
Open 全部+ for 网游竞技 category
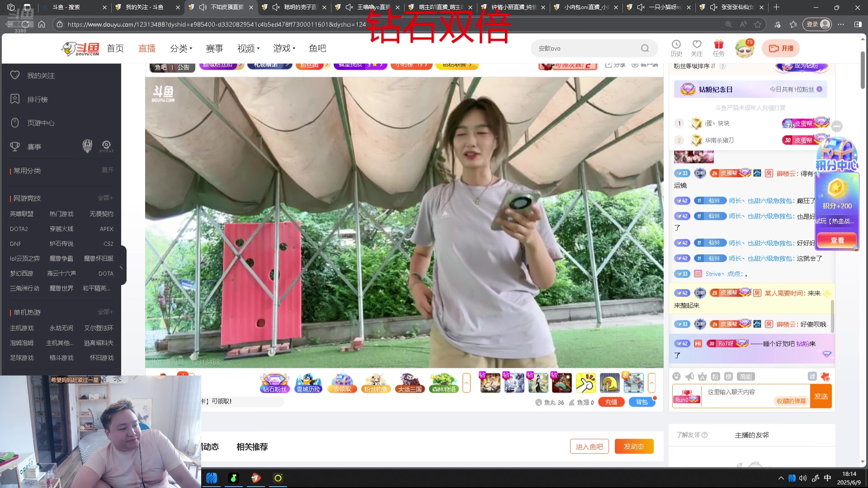(105, 197)
